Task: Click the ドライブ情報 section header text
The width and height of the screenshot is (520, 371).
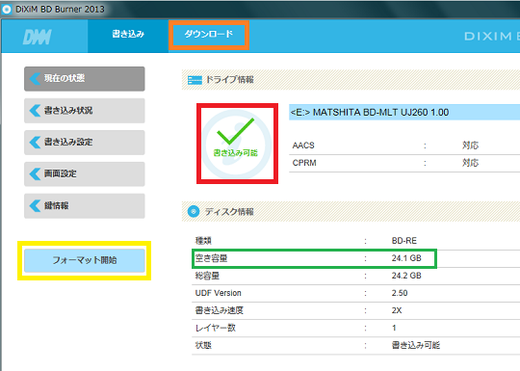Action: [x=230, y=80]
